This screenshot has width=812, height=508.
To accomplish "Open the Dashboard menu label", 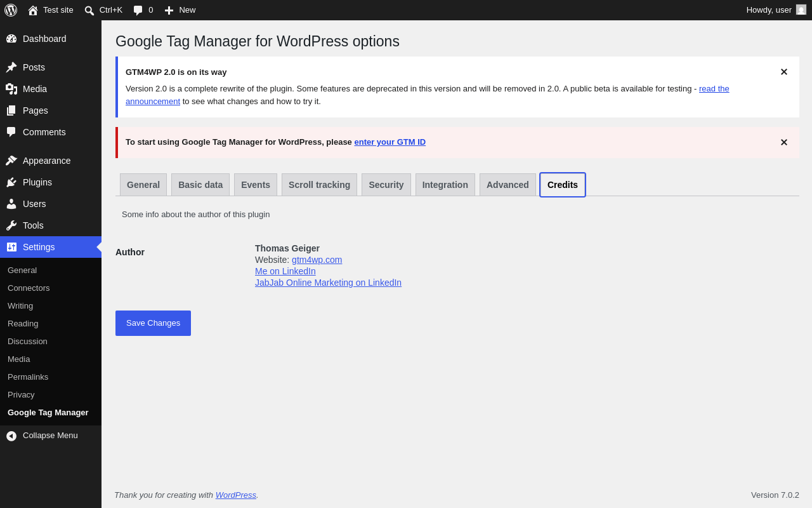I will click(44, 39).
